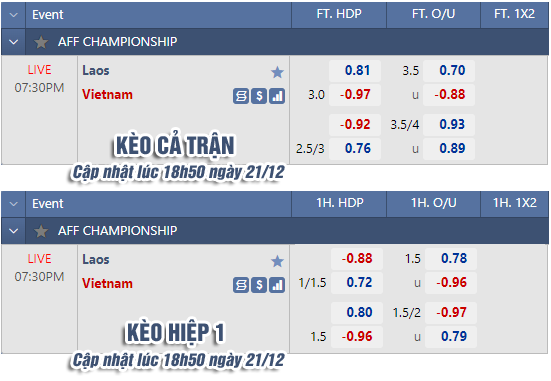
Task: Select the 1H. O/U column header
Action: 434,203
